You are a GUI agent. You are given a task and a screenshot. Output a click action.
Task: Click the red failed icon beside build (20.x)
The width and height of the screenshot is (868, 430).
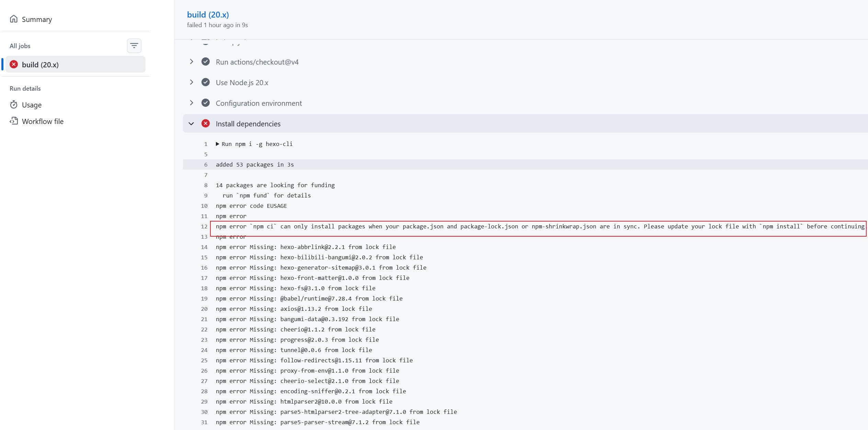14,64
